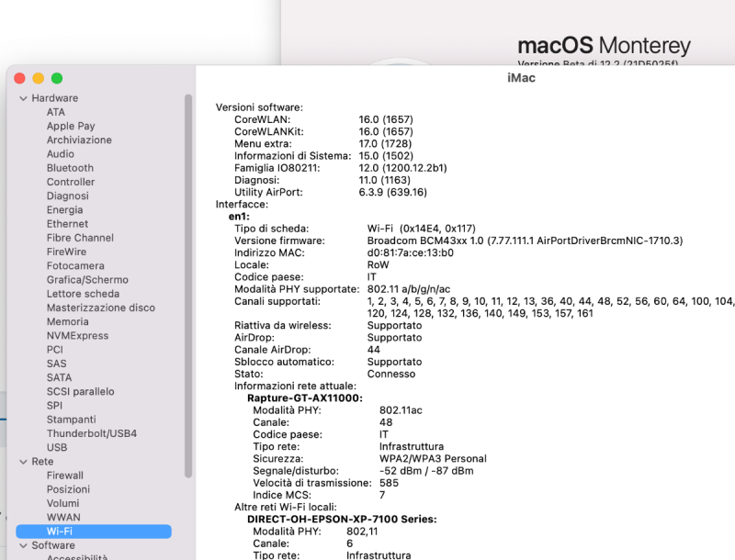The width and height of the screenshot is (735, 560).
Task: Click the DIRECT-OH-EPSON-XP-7100 Series network name
Action: (342, 520)
